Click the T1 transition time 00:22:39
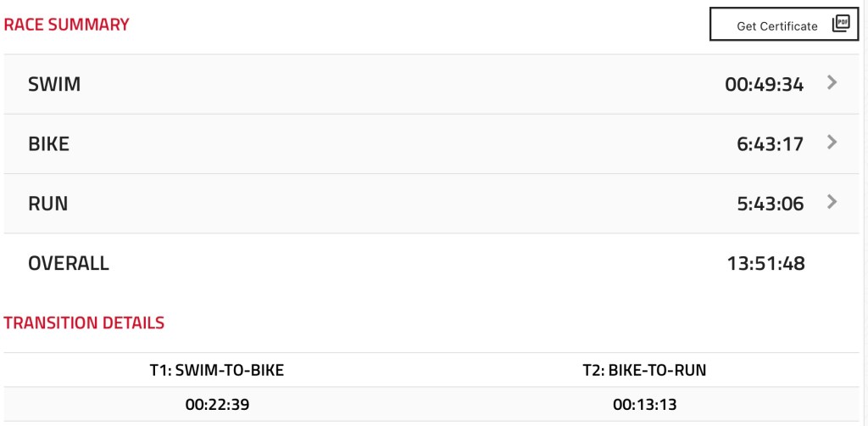This screenshot has width=868, height=426. click(x=217, y=404)
